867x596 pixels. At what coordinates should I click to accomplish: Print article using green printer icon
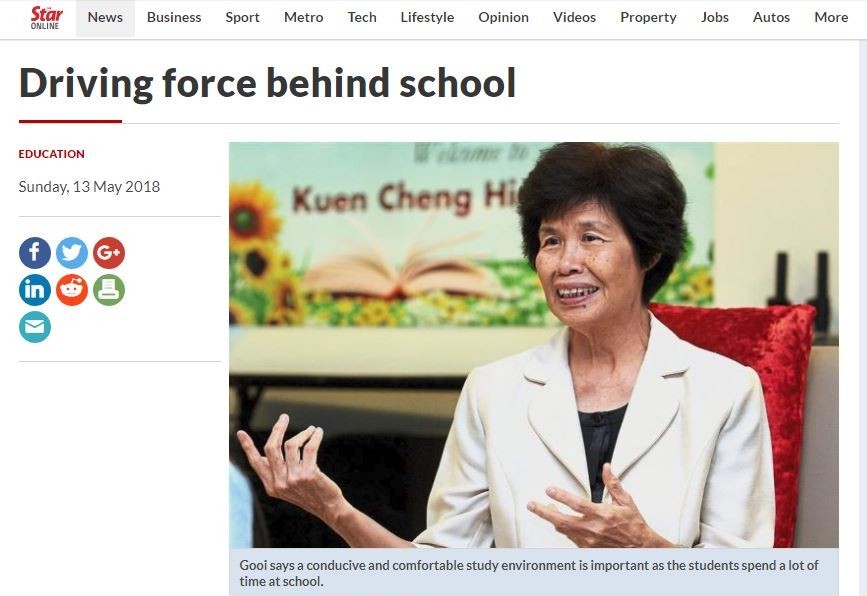[x=109, y=290]
